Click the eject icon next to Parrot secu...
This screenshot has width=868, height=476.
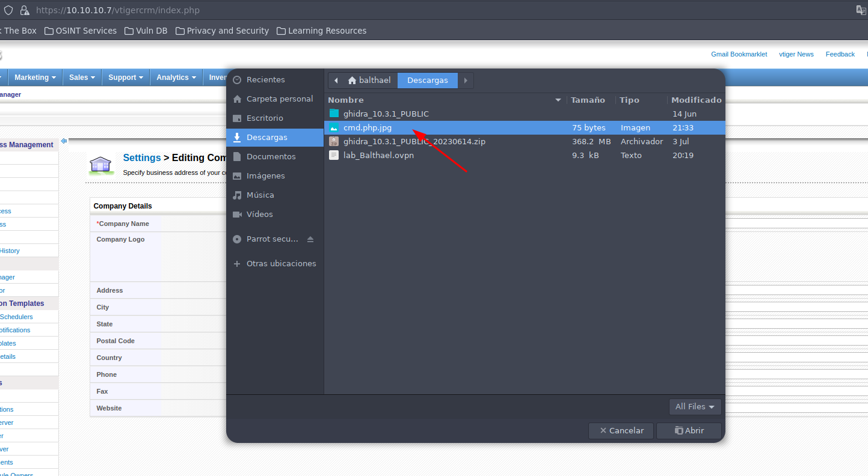click(310, 239)
